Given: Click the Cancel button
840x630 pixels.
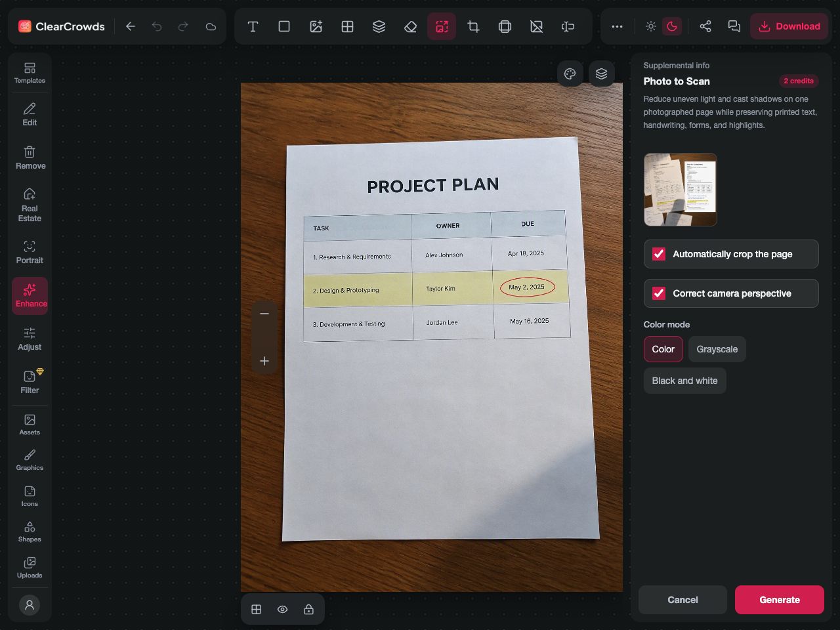Looking at the screenshot, I should [x=682, y=600].
